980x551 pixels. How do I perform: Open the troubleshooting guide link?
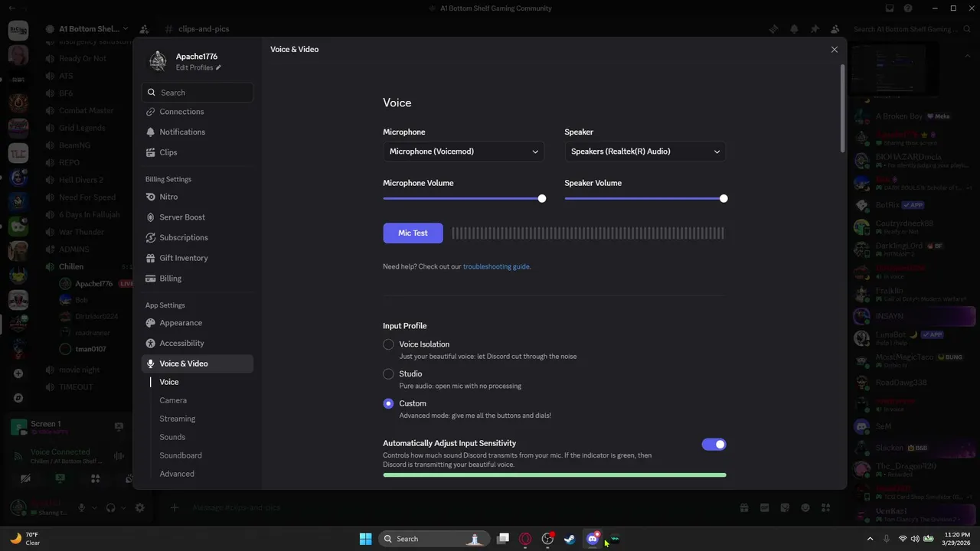[x=496, y=266]
